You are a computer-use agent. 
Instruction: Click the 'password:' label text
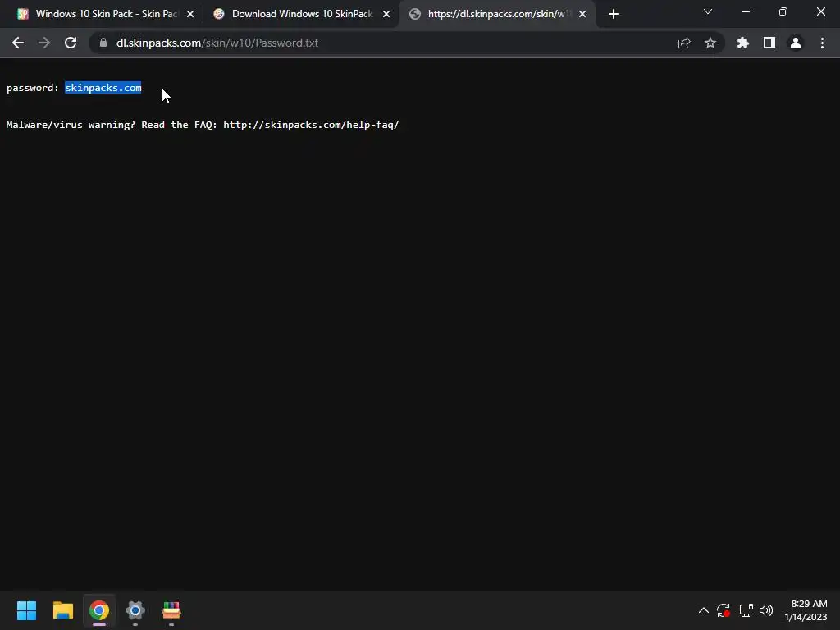(33, 88)
